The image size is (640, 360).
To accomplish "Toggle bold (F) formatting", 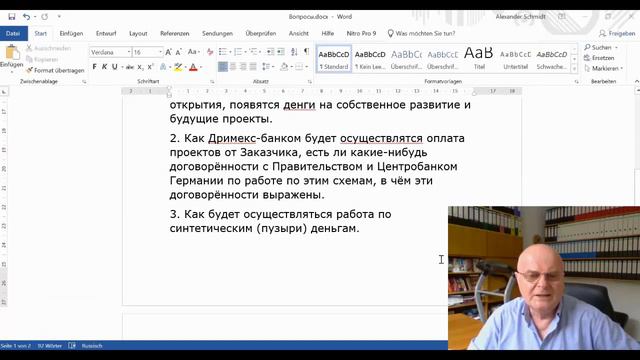I will (x=94, y=67).
